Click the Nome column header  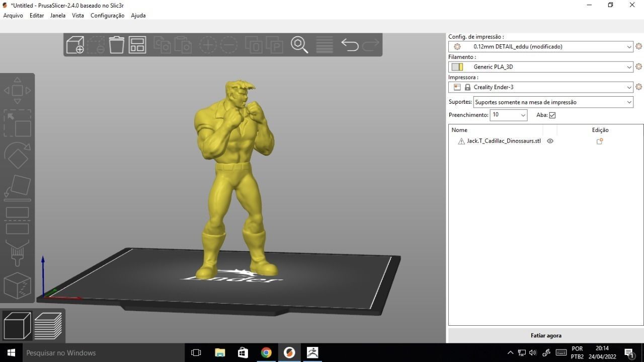[x=459, y=130]
